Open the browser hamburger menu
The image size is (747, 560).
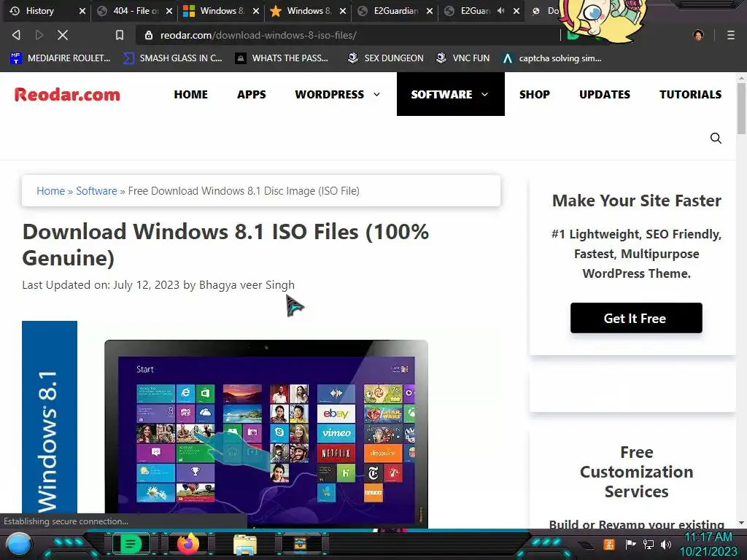[x=731, y=35]
